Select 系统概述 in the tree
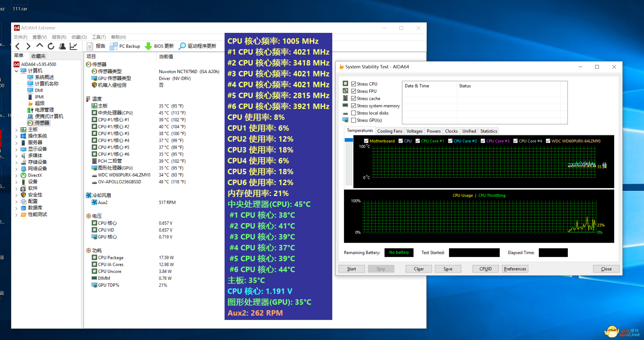 coord(44,77)
